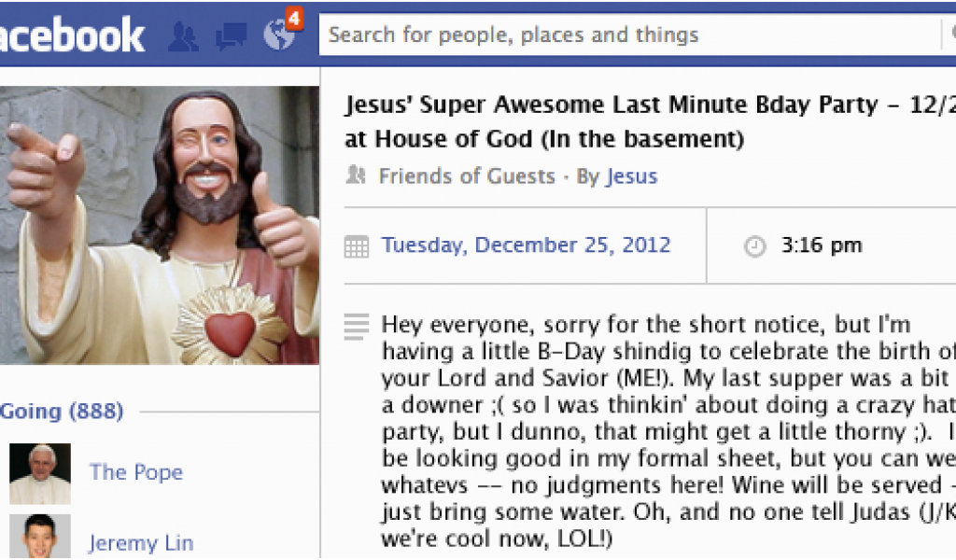Open the event cover photo of Jesus
The image size is (956, 560).
click(x=160, y=225)
